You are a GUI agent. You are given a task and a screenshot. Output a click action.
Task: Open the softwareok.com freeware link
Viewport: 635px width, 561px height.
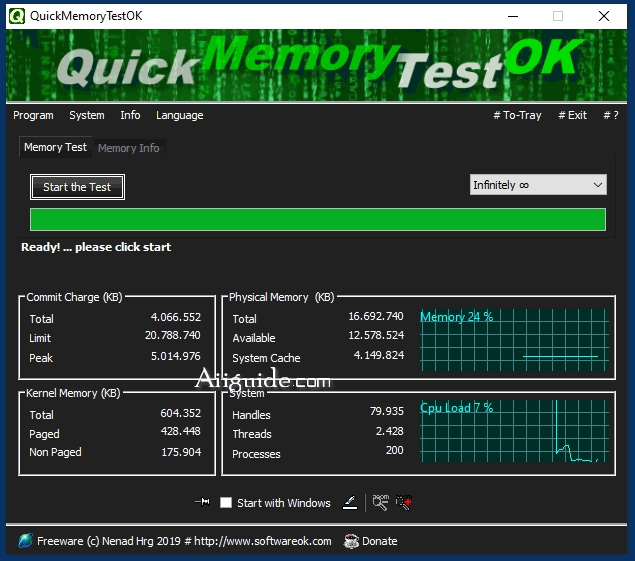pyautogui.click(x=184, y=541)
